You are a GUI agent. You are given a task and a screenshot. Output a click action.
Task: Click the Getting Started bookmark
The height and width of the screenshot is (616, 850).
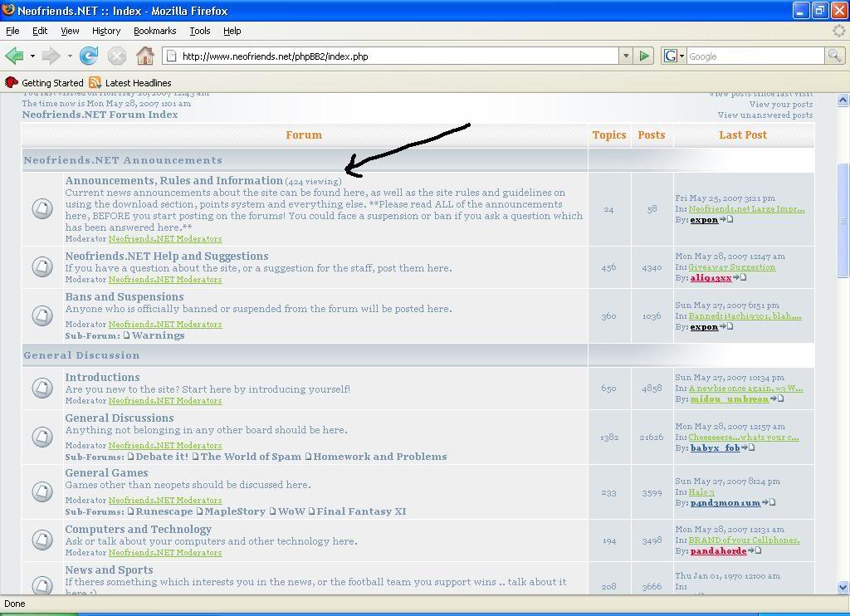coord(51,83)
